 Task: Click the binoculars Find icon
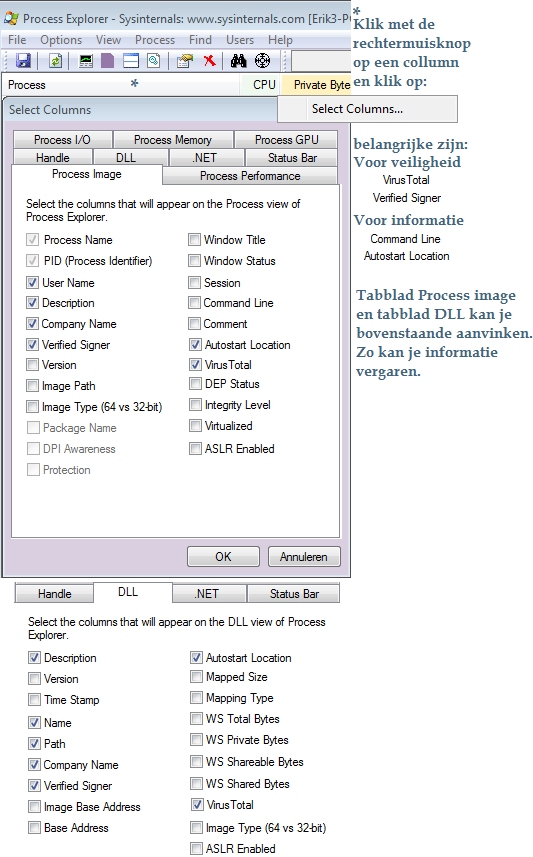click(238, 61)
